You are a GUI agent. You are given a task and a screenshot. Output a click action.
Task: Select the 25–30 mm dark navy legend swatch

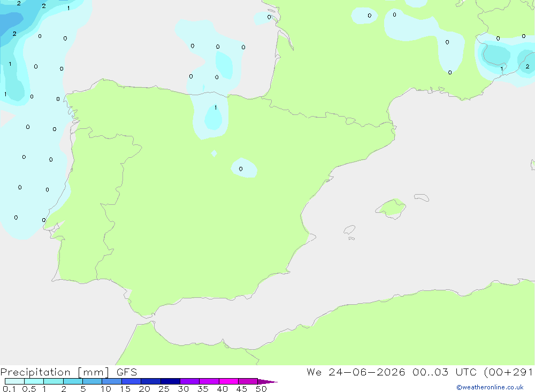point(170,381)
